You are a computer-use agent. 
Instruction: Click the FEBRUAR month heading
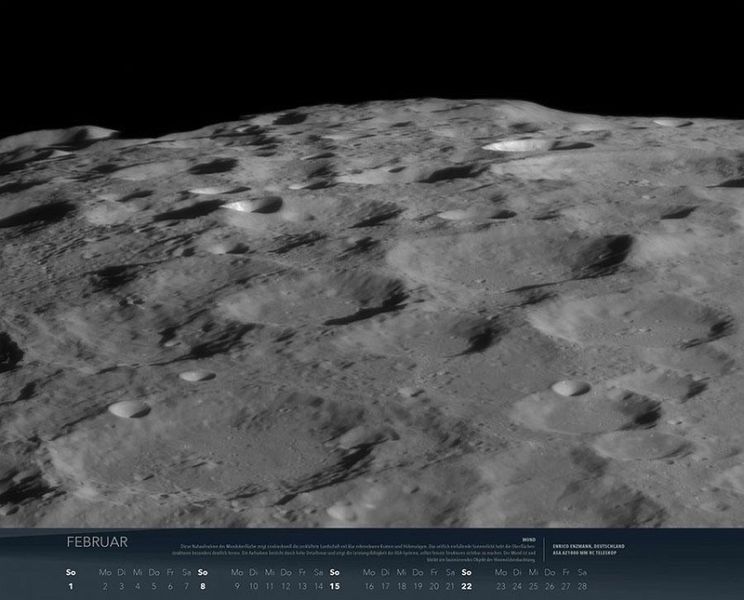click(x=97, y=542)
